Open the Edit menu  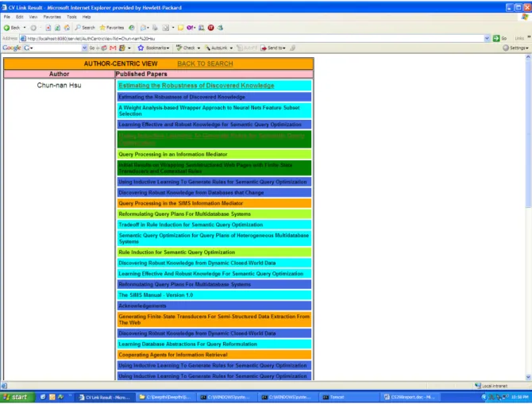(20, 17)
